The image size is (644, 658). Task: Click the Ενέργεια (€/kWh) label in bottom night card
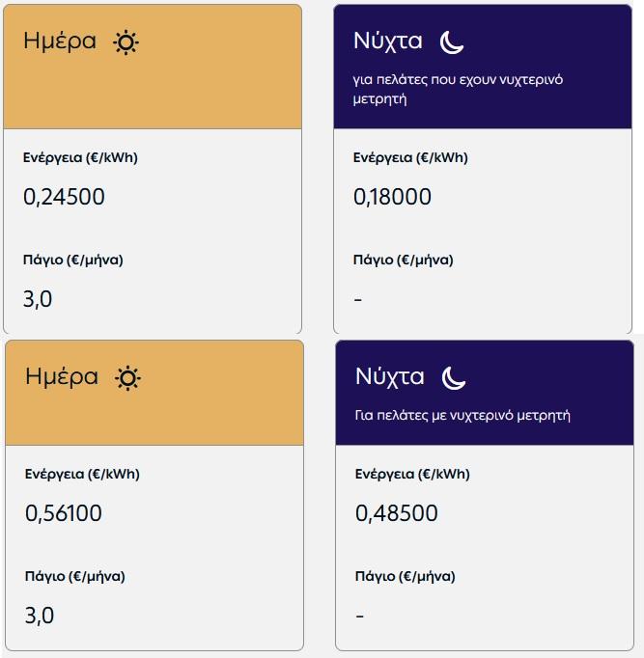click(412, 474)
